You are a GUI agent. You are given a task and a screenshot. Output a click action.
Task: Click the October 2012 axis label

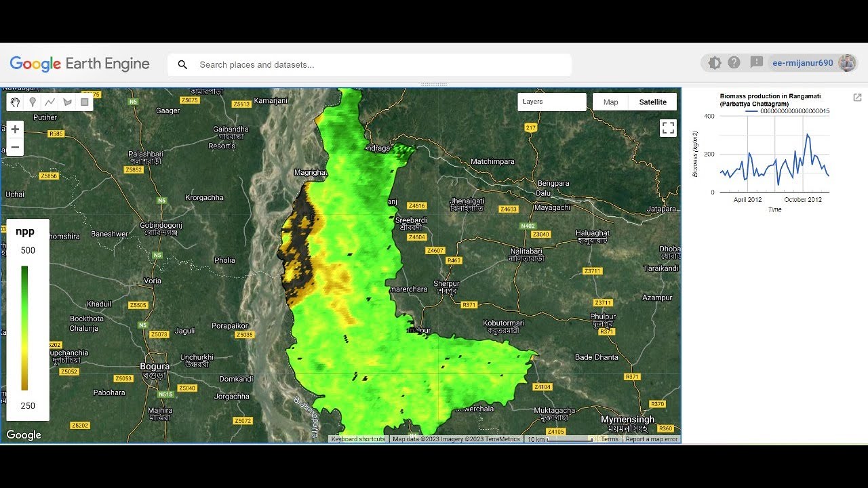point(803,200)
